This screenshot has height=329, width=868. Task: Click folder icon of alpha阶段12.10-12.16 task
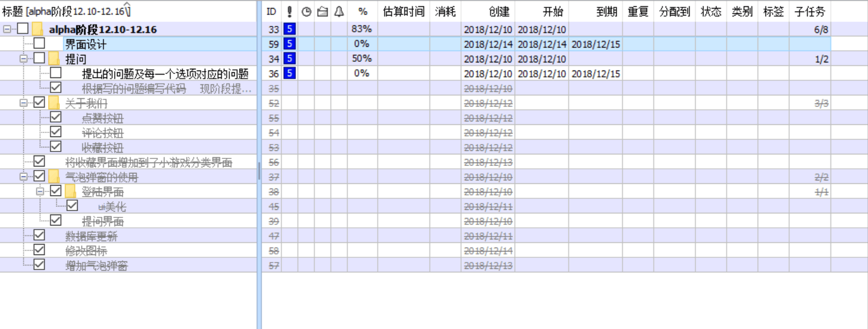click(x=38, y=29)
